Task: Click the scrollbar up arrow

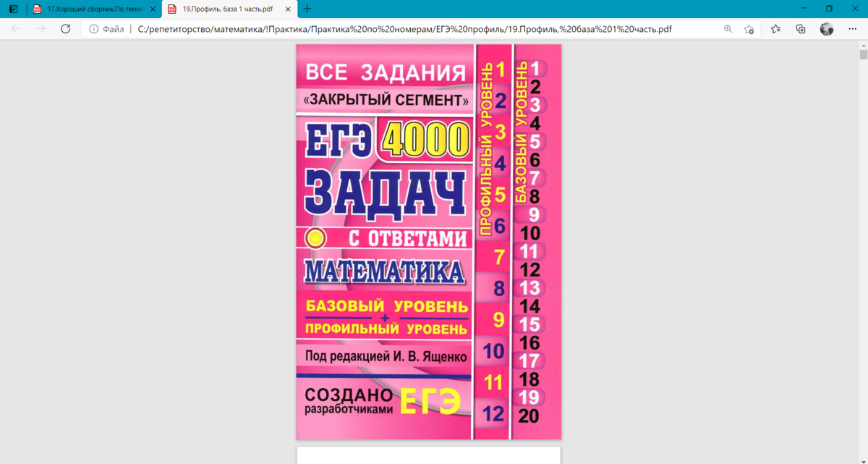Action: (x=863, y=45)
